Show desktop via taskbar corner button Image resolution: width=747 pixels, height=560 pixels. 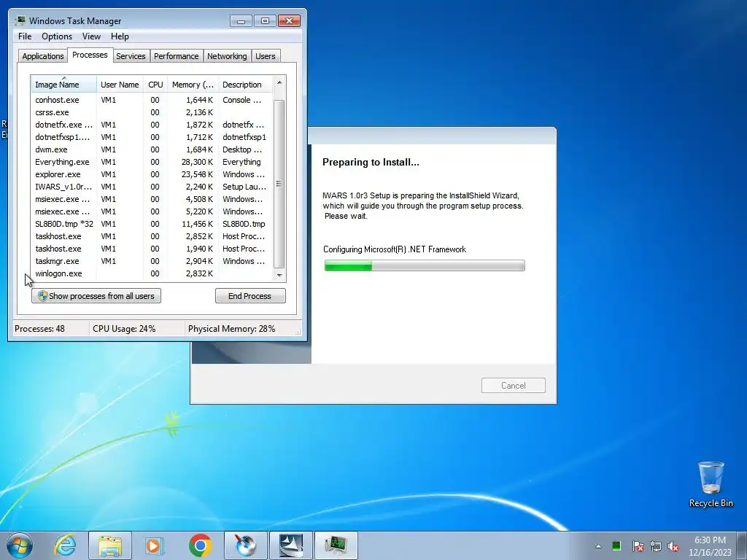tap(742, 545)
